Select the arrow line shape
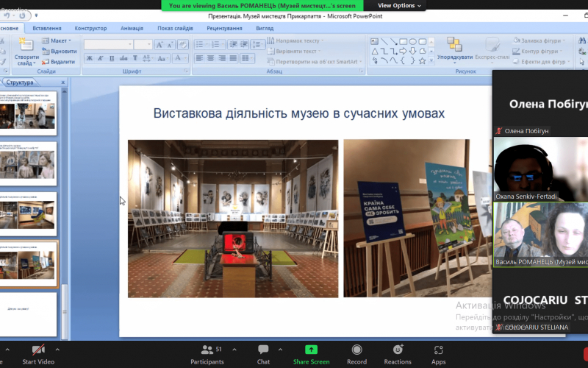The width and height of the screenshot is (588, 368). (x=393, y=41)
